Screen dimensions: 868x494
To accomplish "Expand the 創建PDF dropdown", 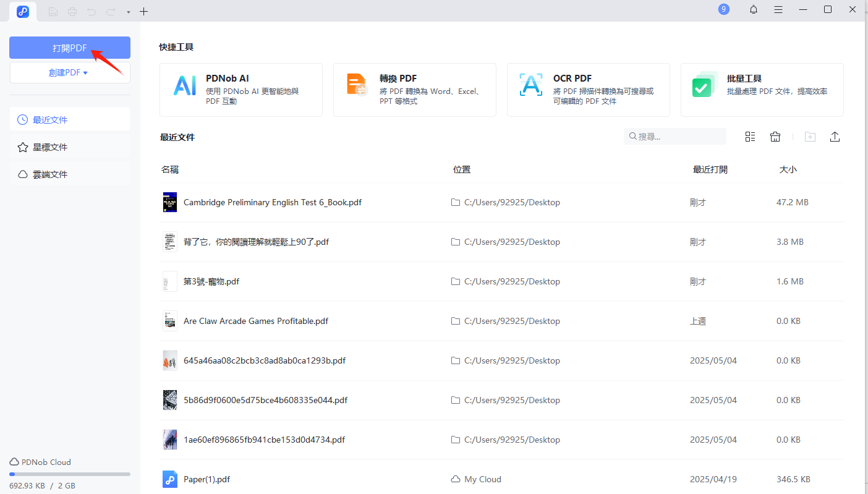I will point(69,72).
